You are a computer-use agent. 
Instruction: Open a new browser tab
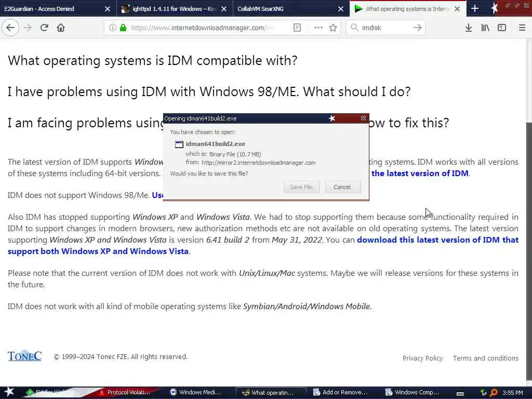click(475, 9)
